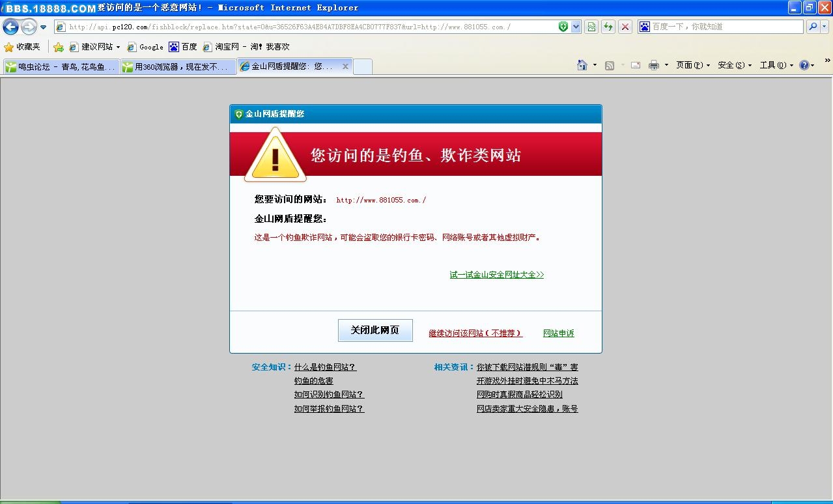Open the recent pages dropdown arrow
This screenshot has width=833, height=504.
(x=44, y=27)
